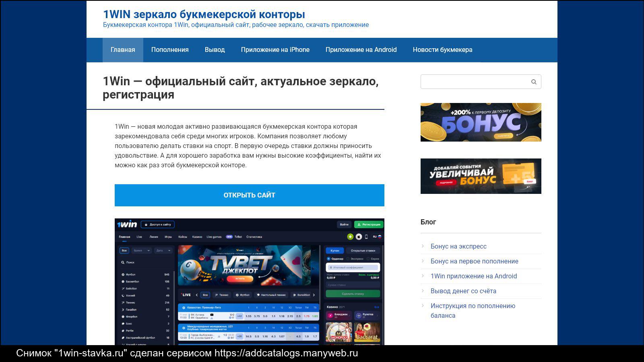The width and height of the screenshot is (644, 362).
Task: Open Инструкция по пополнению баланса link
Action: (473, 311)
